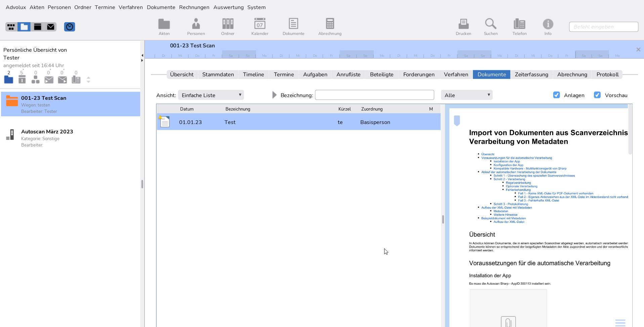Click the Basisperson cell in Test row

click(375, 122)
